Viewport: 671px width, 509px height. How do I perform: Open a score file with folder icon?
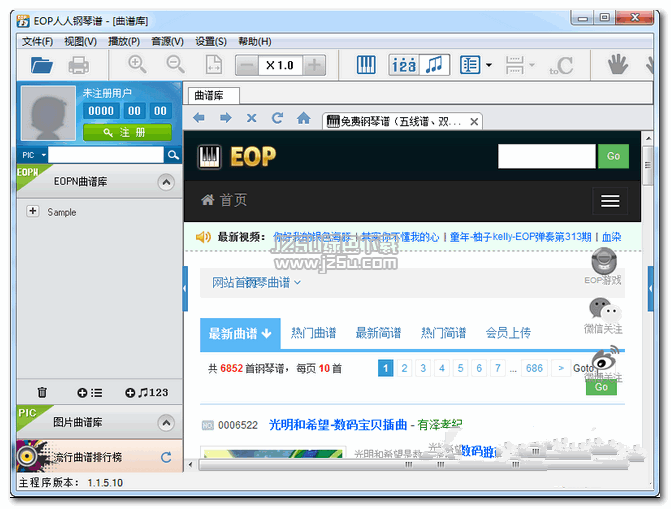point(42,65)
